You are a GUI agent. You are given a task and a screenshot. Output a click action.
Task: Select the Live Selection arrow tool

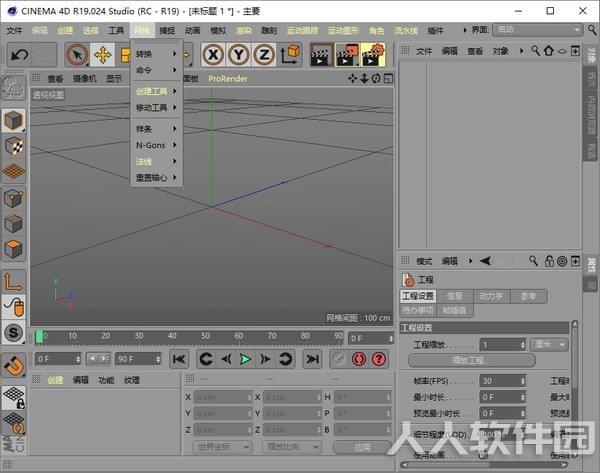coord(77,55)
